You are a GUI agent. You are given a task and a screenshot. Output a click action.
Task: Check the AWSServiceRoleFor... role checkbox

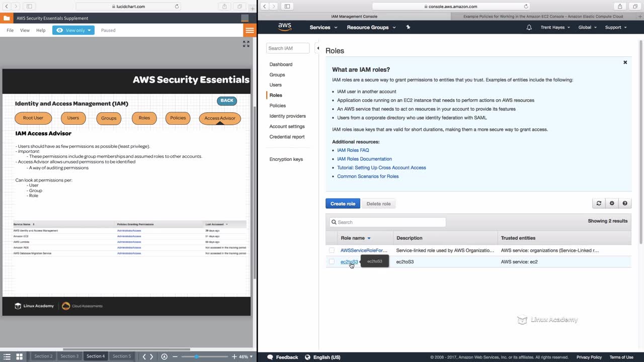tap(332, 250)
